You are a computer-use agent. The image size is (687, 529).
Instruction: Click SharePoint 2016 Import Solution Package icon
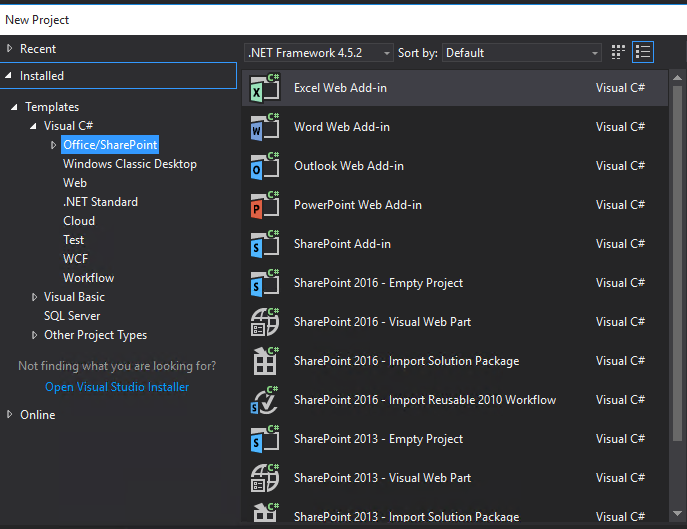[x=264, y=362]
